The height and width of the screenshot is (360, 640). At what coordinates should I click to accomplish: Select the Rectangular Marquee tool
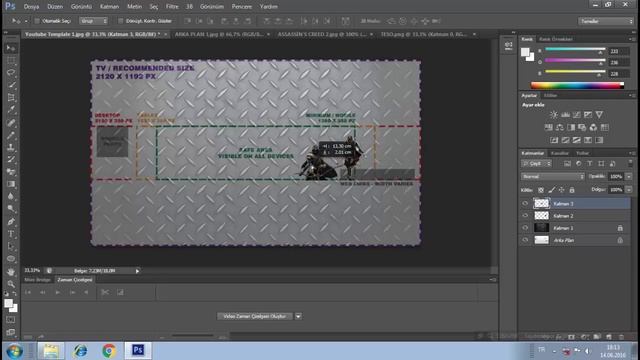click(x=11, y=60)
